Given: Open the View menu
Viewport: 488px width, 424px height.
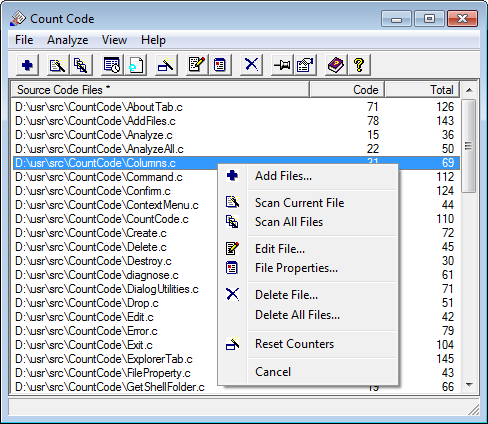Looking at the screenshot, I should [114, 40].
